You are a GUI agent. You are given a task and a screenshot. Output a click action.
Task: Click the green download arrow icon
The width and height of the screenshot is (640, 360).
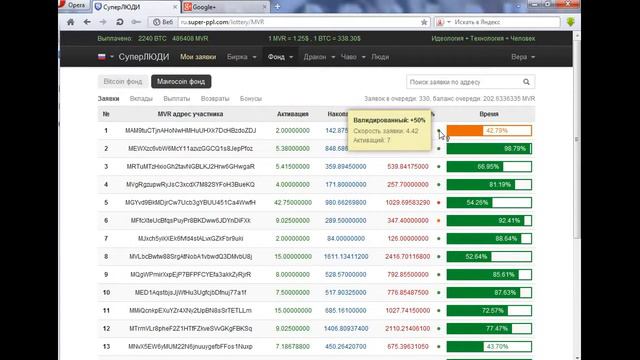click(x=571, y=22)
